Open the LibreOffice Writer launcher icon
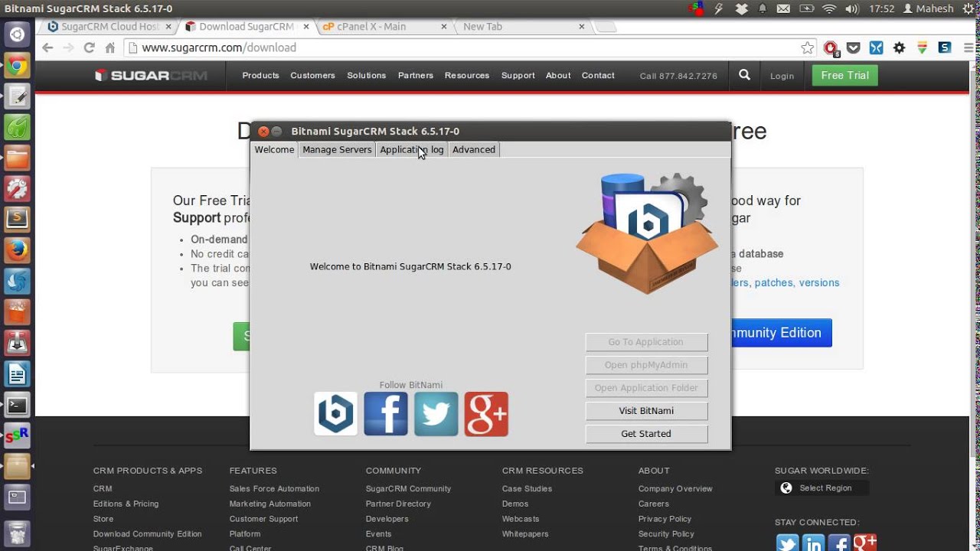 click(17, 374)
